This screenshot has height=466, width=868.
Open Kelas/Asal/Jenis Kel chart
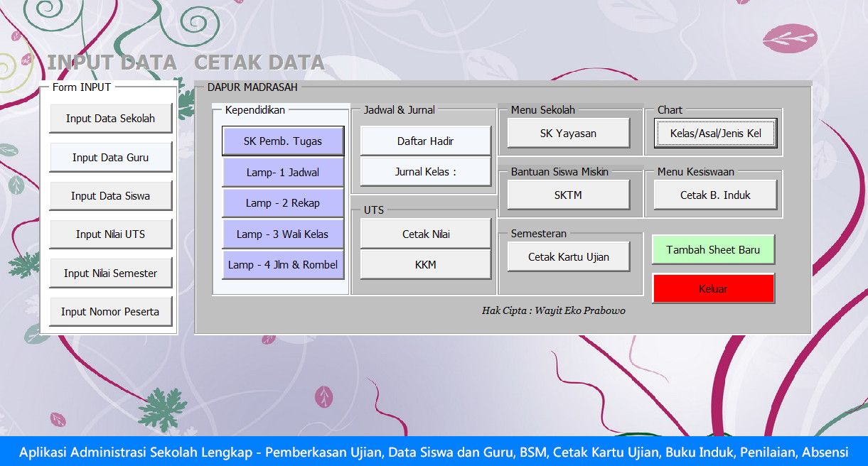[x=715, y=133]
